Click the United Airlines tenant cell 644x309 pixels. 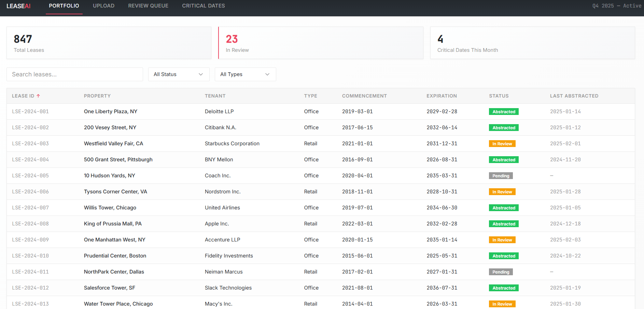coord(222,208)
